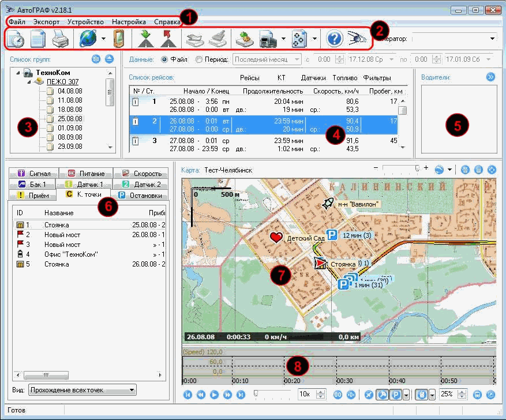Click the clock document icon in toolbar
Screen dimensions: 506x420
[x=16, y=39]
